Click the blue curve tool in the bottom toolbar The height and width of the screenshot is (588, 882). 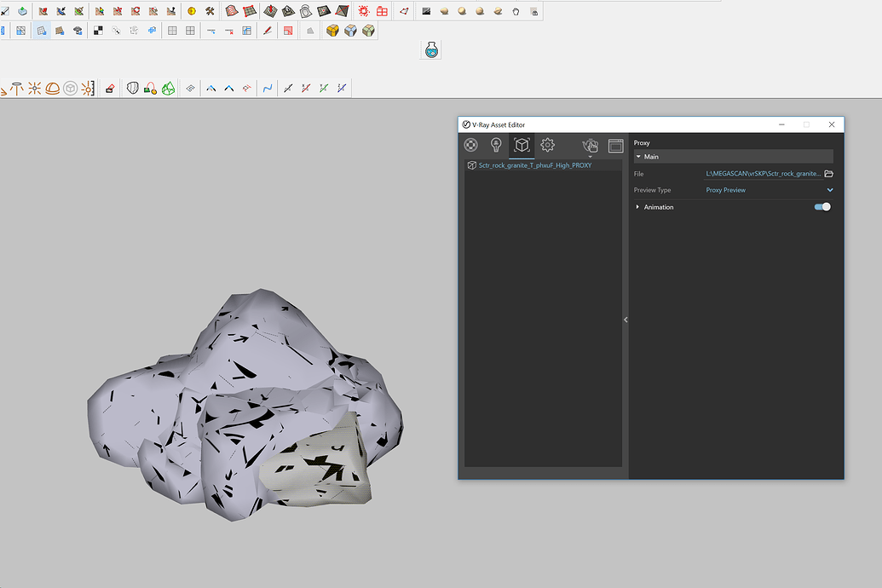pyautogui.click(x=267, y=88)
